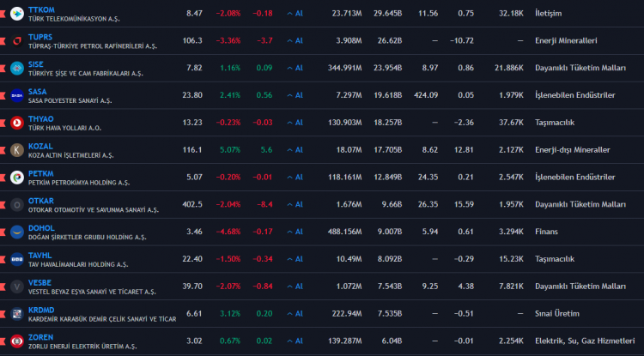The width and height of the screenshot is (644, 356).
Task: Click the 344.991M volume for SISE
Action: (x=344, y=68)
